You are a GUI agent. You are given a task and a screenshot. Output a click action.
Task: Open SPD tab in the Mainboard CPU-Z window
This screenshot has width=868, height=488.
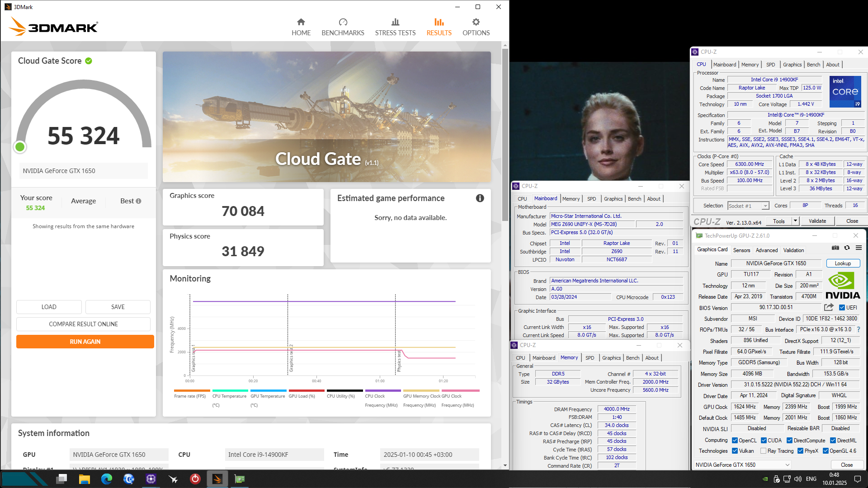[x=591, y=199]
